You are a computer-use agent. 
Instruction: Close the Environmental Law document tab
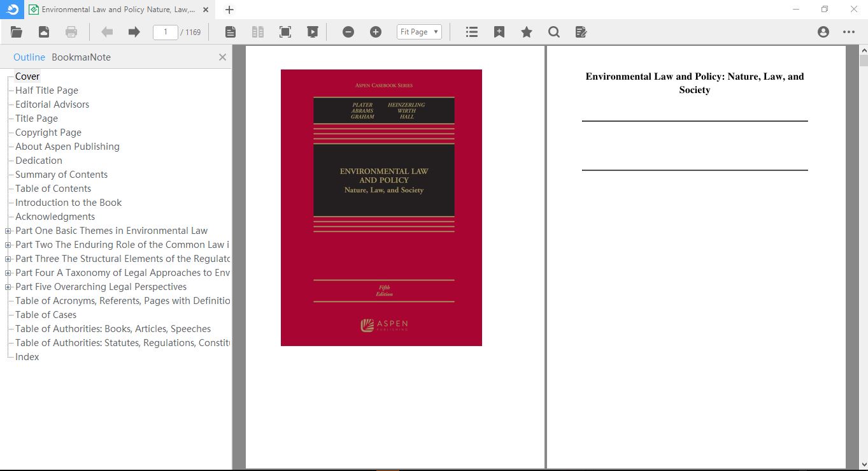coord(206,10)
